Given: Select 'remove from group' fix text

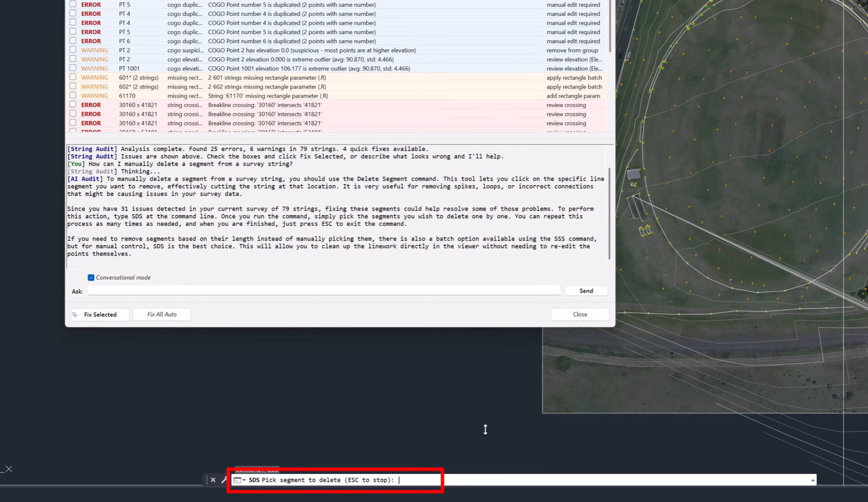Looking at the screenshot, I should pos(572,50).
